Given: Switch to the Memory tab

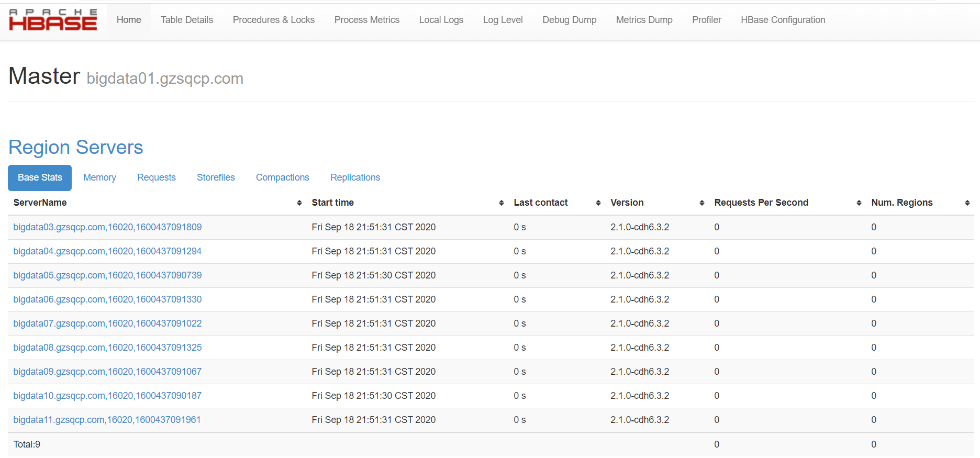Looking at the screenshot, I should [99, 177].
